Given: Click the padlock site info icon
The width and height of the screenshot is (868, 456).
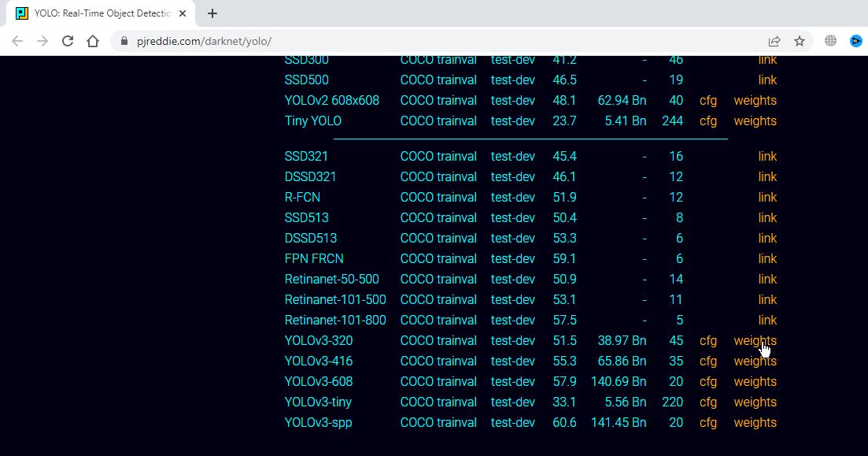Looking at the screenshot, I should pyautogui.click(x=124, y=41).
